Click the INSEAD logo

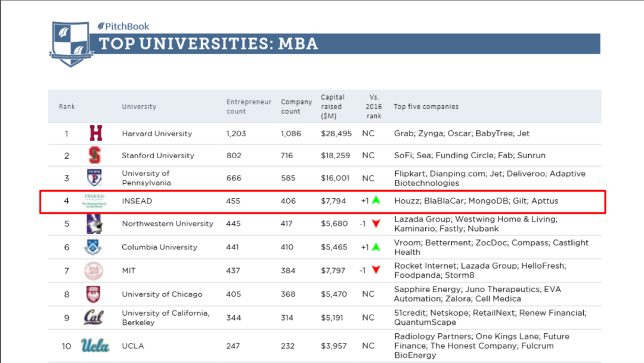pyautogui.click(x=95, y=201)
